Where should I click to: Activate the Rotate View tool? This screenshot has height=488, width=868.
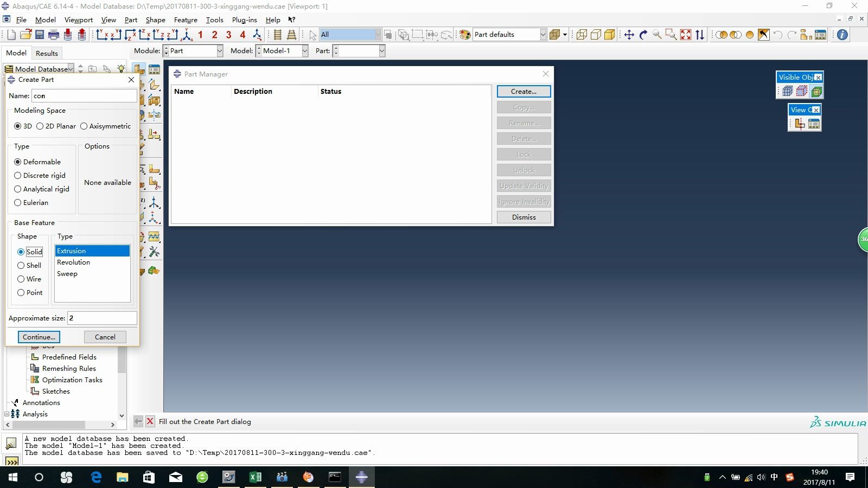(x=643, y=35)
